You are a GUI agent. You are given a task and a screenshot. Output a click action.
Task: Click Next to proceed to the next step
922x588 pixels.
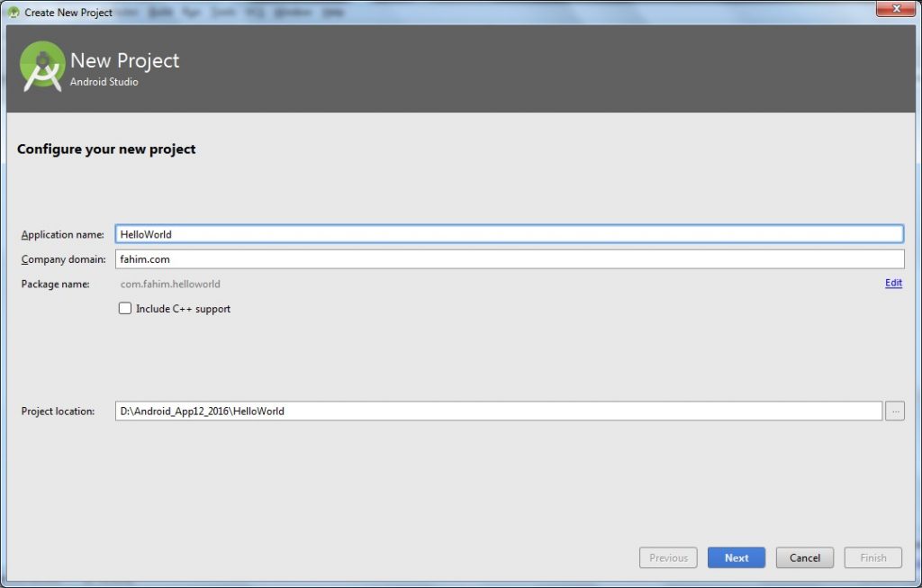[x=736, y=557]
